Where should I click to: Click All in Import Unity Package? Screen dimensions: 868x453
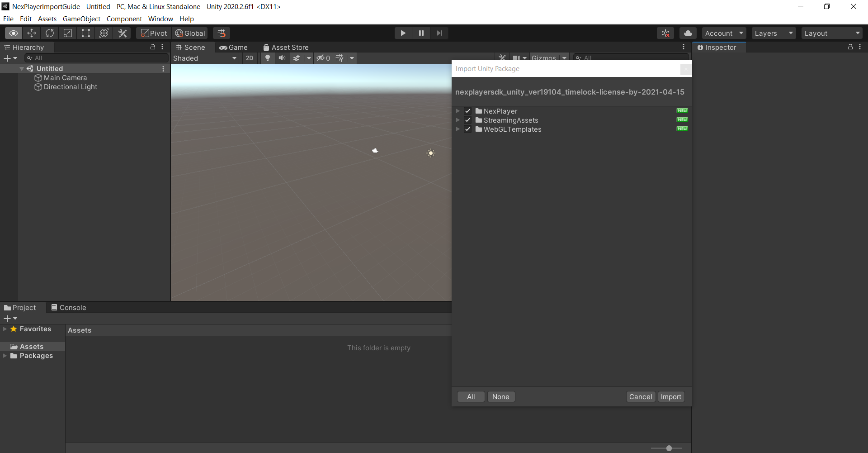471,397
